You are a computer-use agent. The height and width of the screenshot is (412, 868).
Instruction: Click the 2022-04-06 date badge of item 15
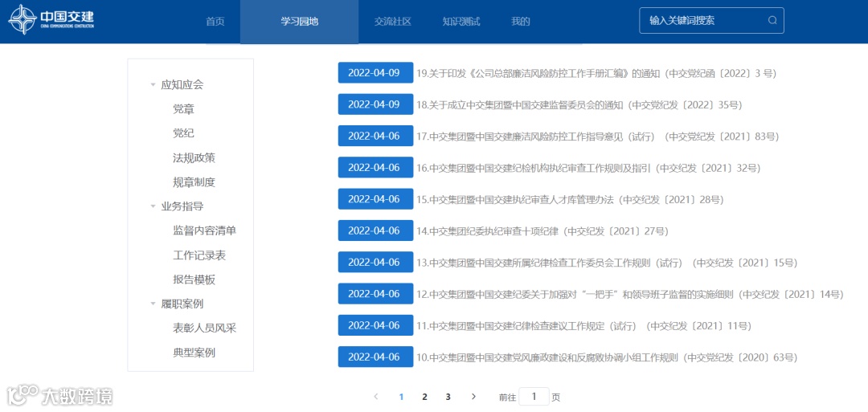click(375, 199)
